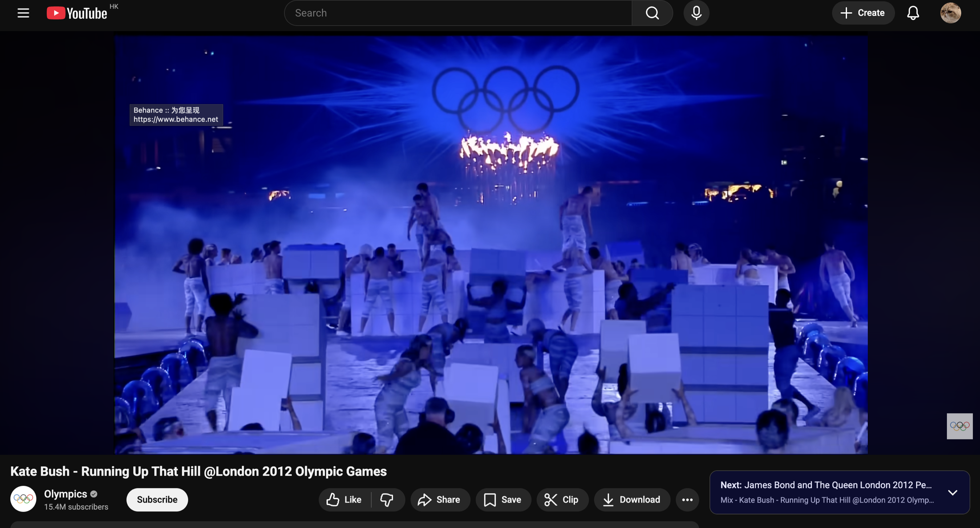Click the search magnifier button
The width and height of the screenshot is (980, 528).
pyautogui.click(x=652, y=13)
